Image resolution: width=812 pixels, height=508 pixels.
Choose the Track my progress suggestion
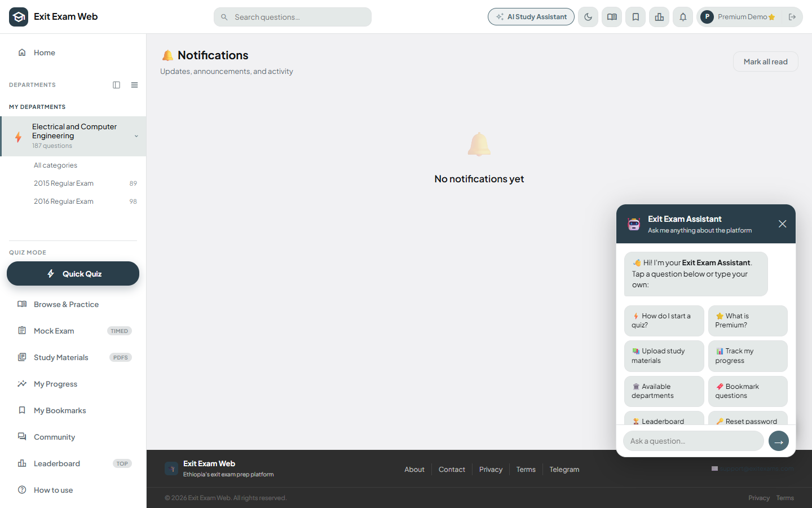[x=748, y=356]
